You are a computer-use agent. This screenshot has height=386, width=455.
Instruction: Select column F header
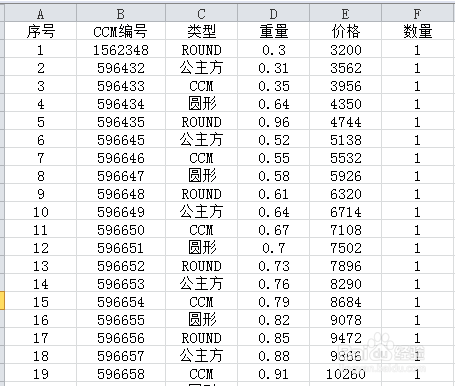(x=418, y=14)
